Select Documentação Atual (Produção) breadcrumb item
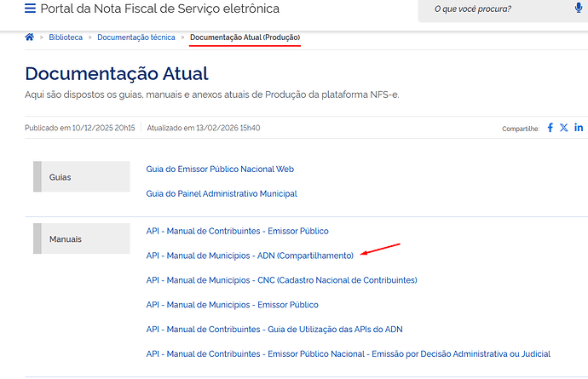The width and height of the screenshot is (588, 379). pos(245,37)
